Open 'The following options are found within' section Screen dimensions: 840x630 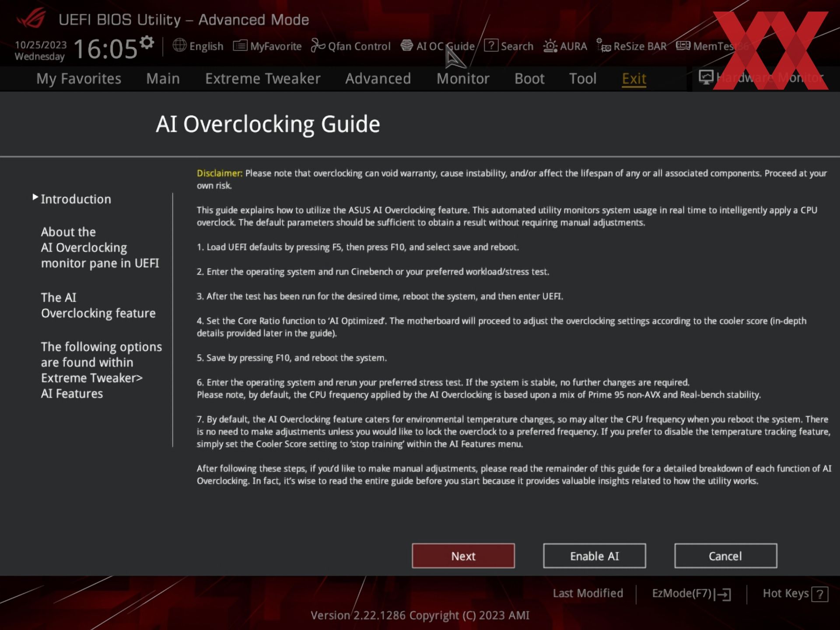[101, 370]
